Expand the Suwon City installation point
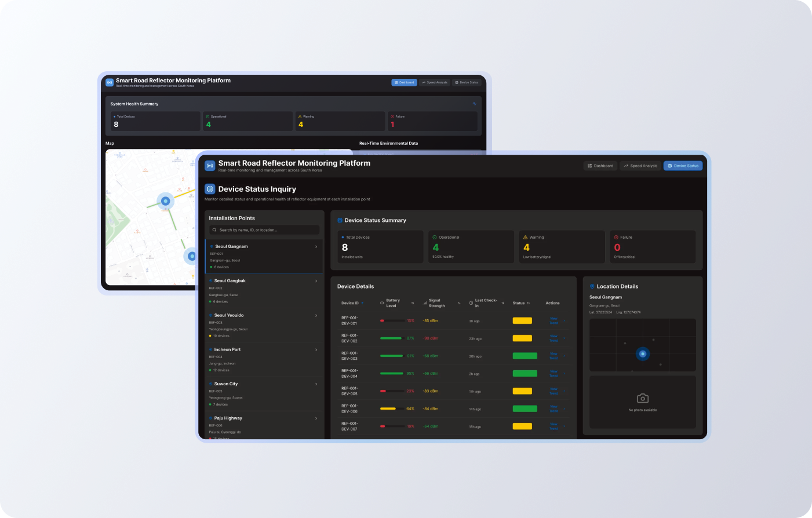Image resolution: width=812 pixels, height=518 pixels. point(316,384)
